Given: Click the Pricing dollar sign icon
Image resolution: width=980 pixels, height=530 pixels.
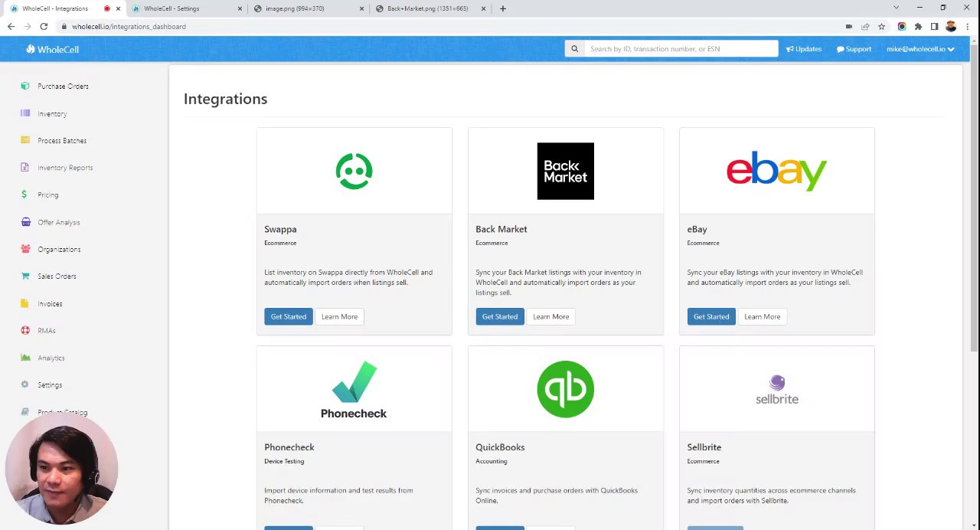Looking at the screenshot, I should click(24, 195).
